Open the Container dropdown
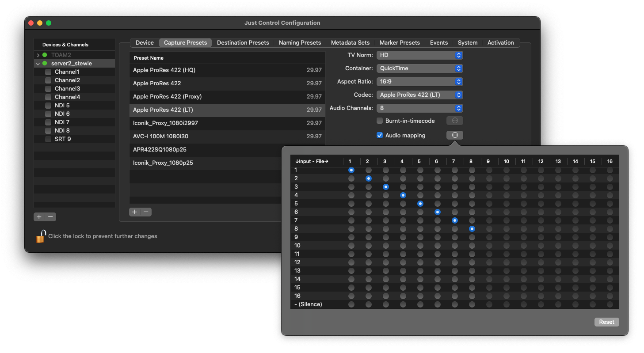This screenshot has height=353, width=644. 419,68
